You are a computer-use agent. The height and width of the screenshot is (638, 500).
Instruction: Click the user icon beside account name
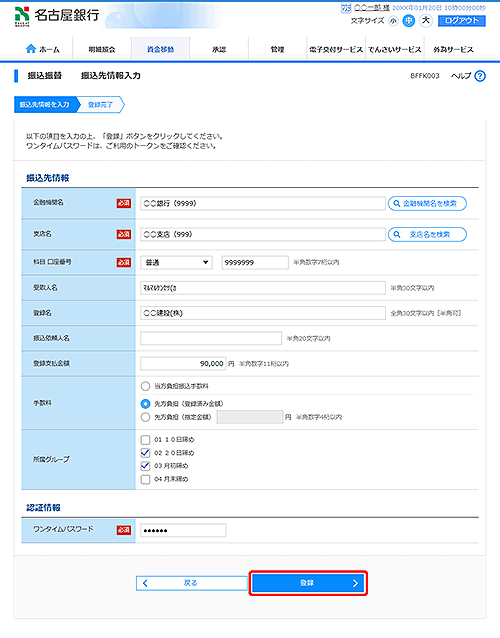(346, 8)
